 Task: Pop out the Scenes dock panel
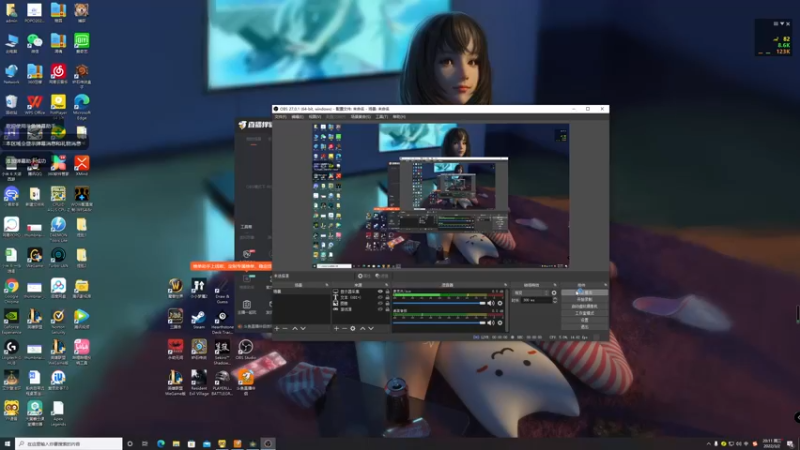pos(327,285)
